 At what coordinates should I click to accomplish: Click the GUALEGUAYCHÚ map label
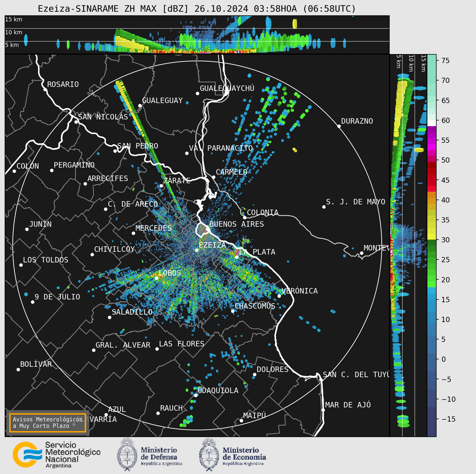coord(227,88)
